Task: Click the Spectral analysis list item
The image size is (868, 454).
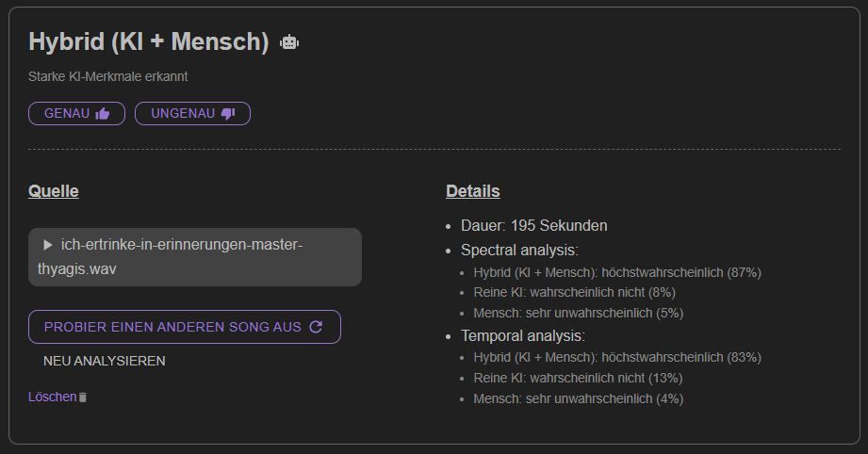Action: pyautogui.click(x=519, y=251)
